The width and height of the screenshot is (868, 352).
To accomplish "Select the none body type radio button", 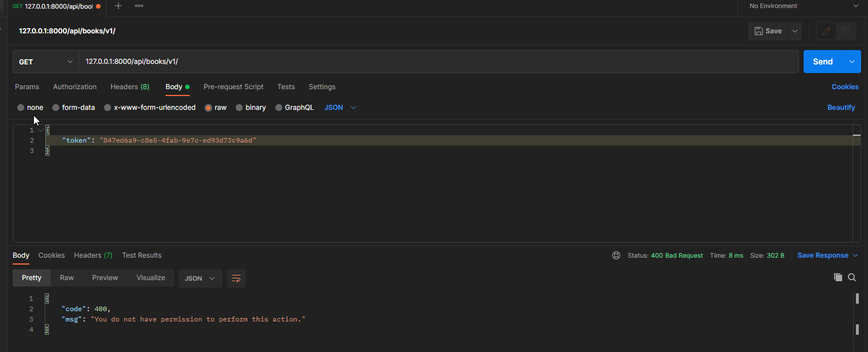I will coord(21,108).
